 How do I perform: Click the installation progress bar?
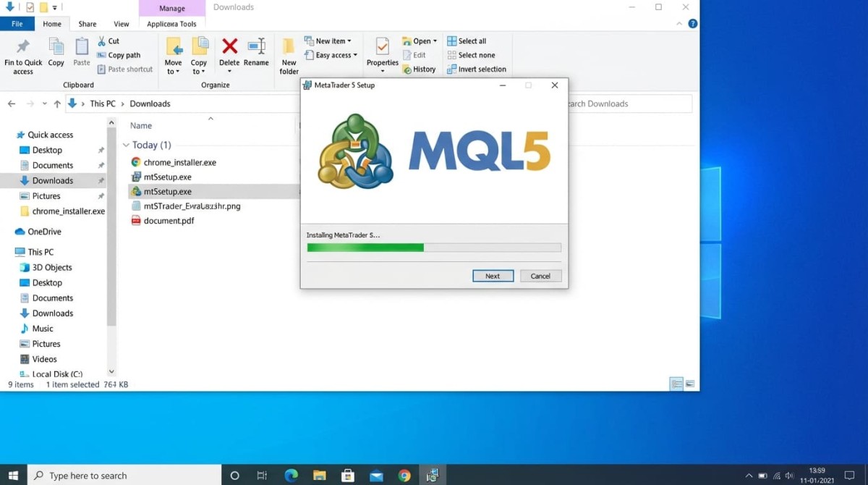[x=434, y=248]
